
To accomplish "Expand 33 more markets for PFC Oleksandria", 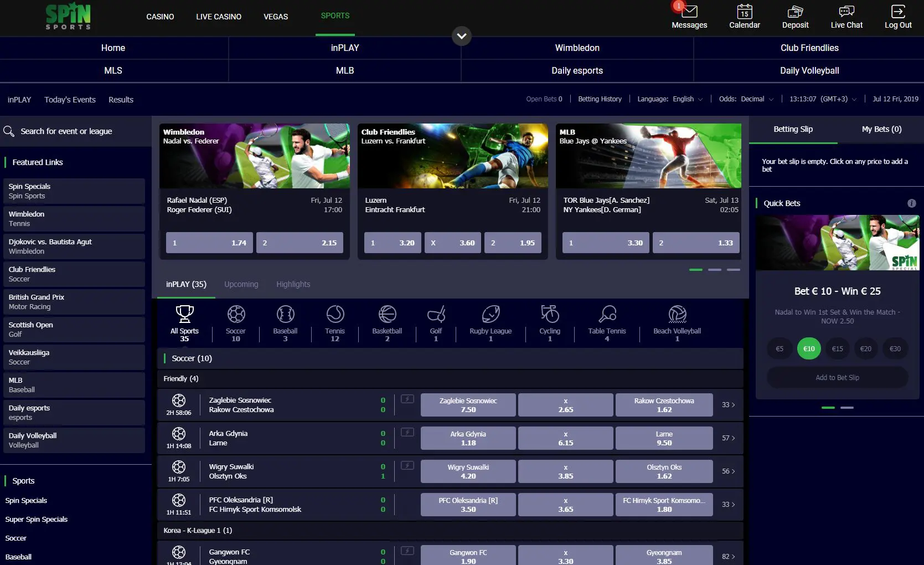I will tap(728, 505).
